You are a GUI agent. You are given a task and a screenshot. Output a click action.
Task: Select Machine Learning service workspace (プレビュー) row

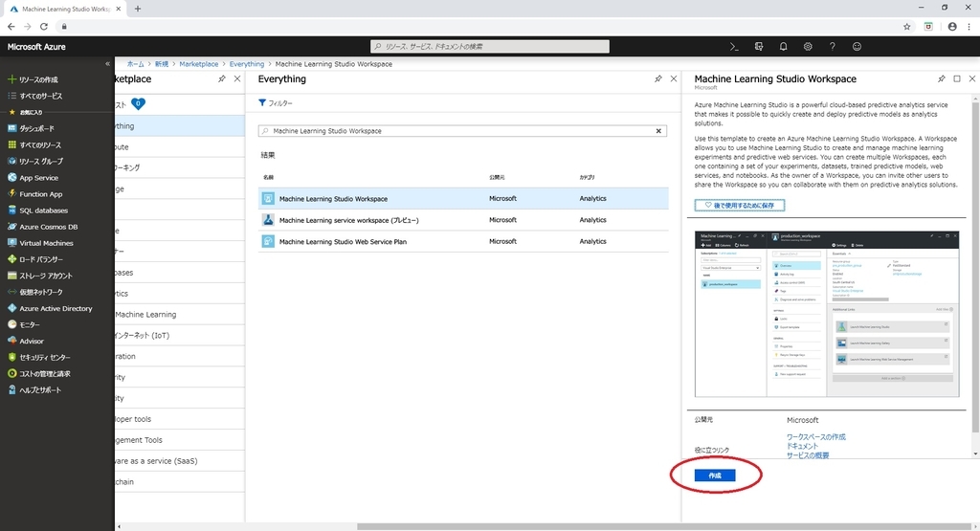click(x=463, y=220)
